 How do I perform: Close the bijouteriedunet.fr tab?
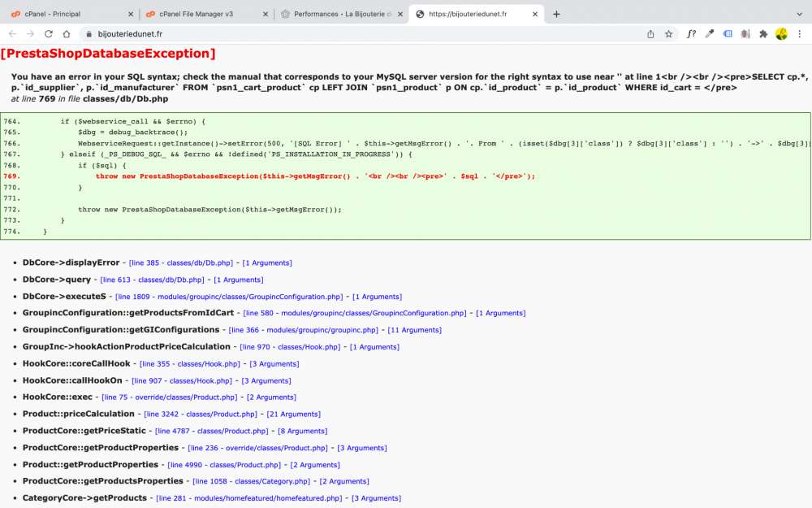tap(535, 14)
